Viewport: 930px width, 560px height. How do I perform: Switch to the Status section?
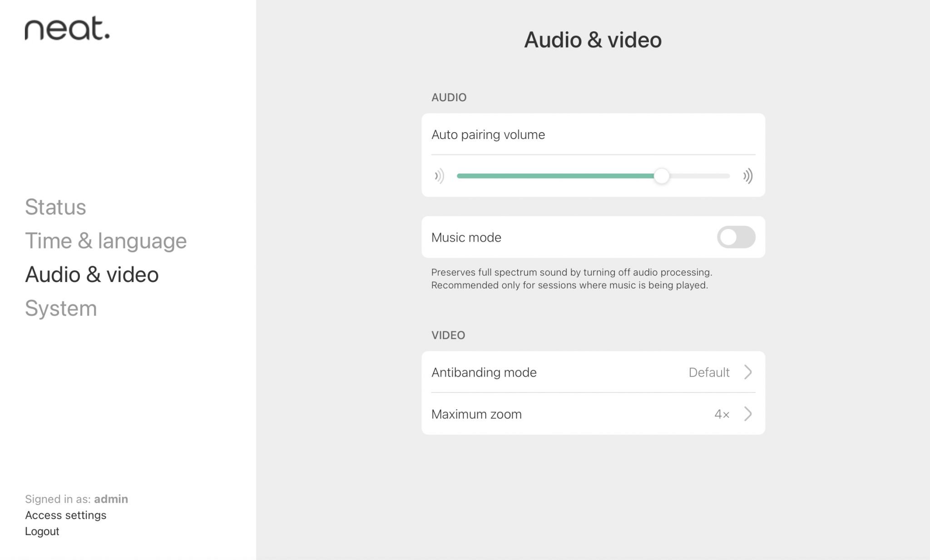pyautogui.click(x=55, y=207)
